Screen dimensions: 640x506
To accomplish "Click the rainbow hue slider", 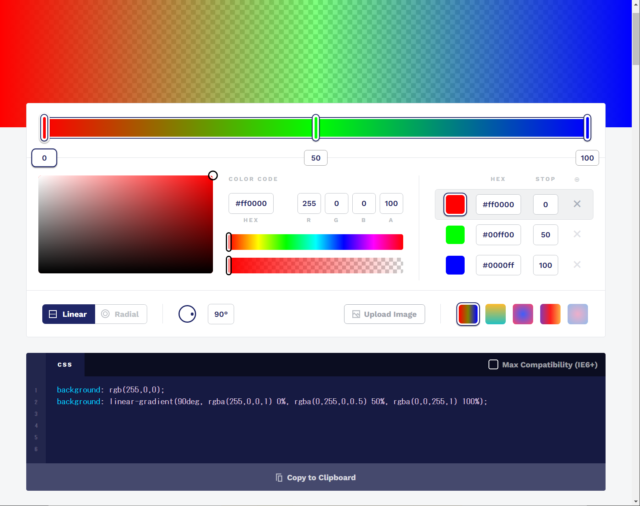I will coord(316,242).
